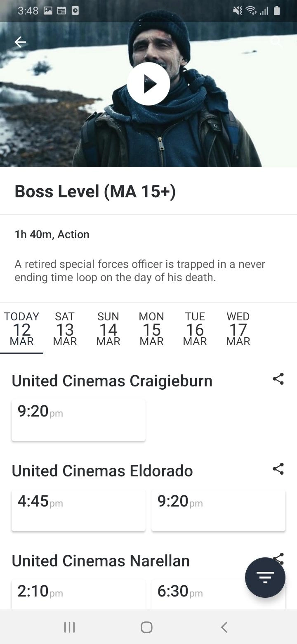Play the Boss Level trailer

pyautogui.click(x=148, y=84)
